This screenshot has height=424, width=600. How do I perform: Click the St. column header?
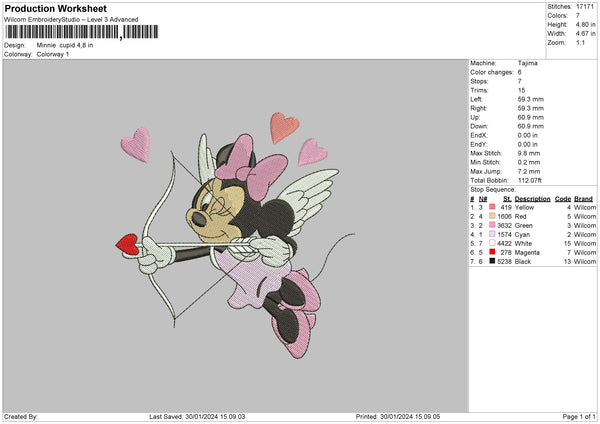pos(507,199)
